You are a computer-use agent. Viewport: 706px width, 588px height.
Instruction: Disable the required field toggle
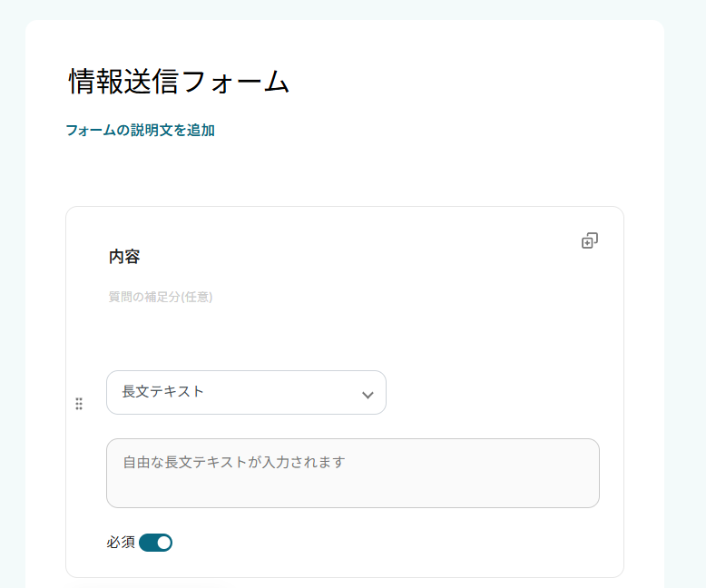(x=156, y=543)
